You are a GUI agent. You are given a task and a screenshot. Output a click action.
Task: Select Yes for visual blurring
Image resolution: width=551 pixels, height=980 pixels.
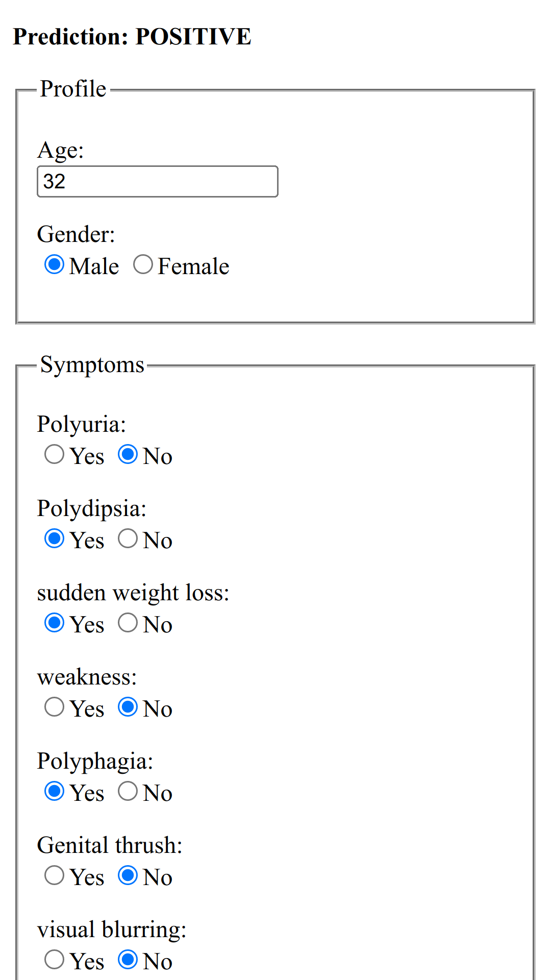[55, 960]
